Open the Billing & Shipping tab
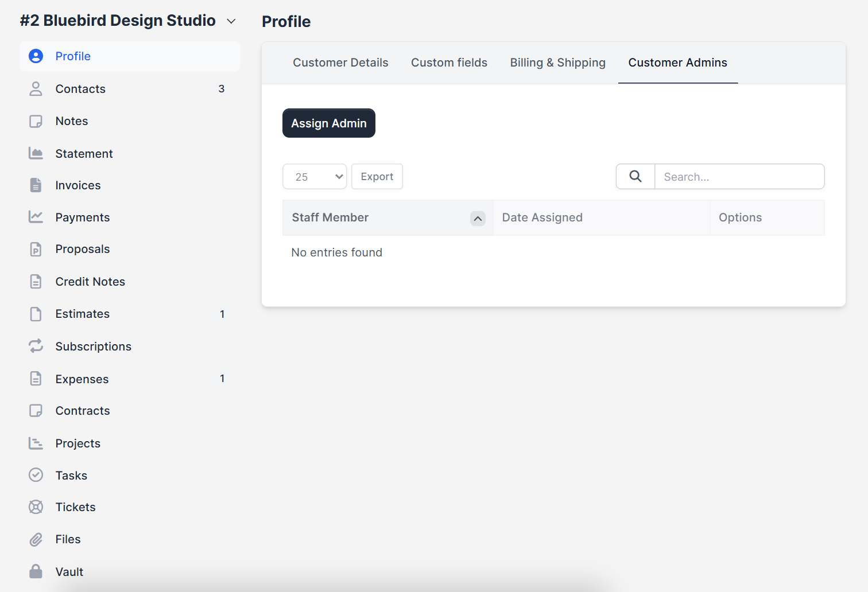Image resolution: width=868 pixels, height=592 pixels. (558, 63)
